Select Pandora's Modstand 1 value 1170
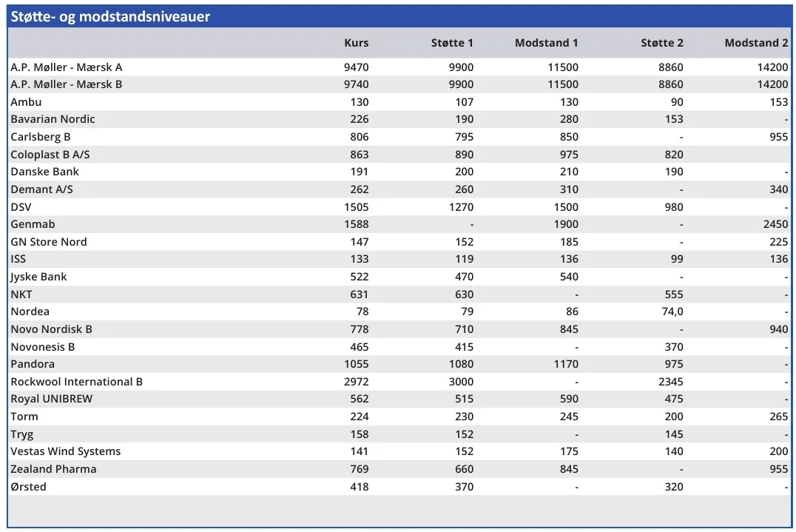 point(565,364)
